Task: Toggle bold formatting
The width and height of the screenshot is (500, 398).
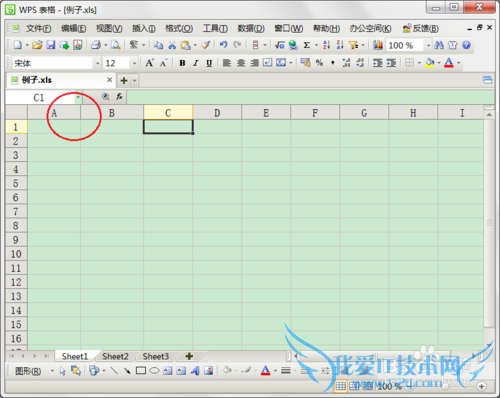Action: coord(182,63)
